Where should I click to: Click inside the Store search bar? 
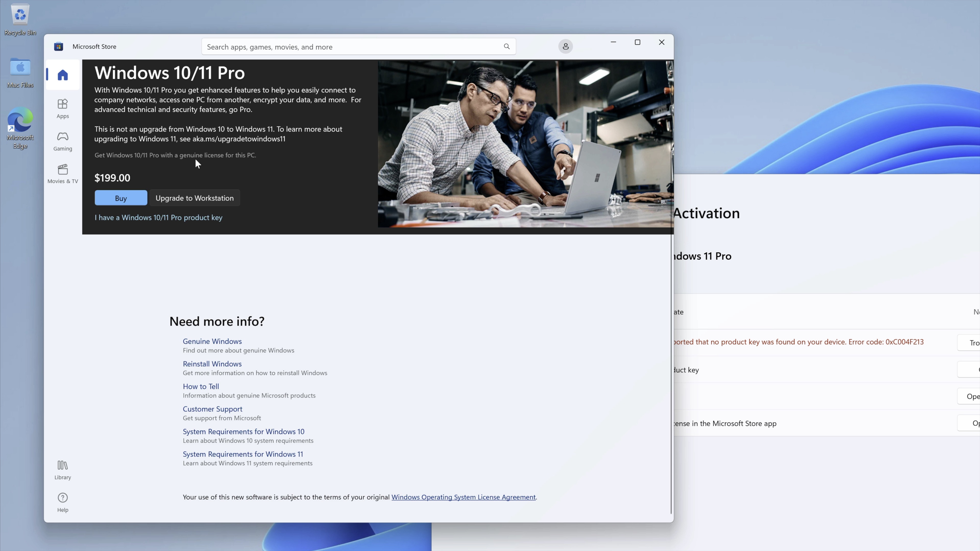click(x=342, y=46)
